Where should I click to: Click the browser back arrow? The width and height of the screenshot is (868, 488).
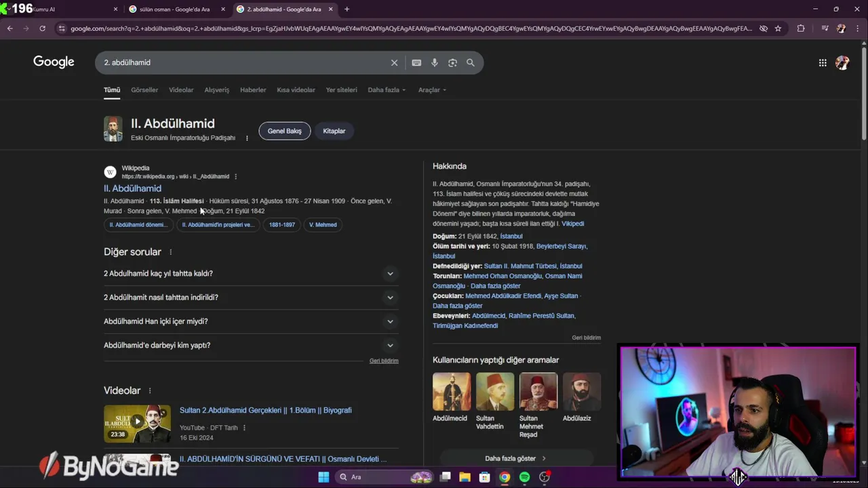[9, 28]
